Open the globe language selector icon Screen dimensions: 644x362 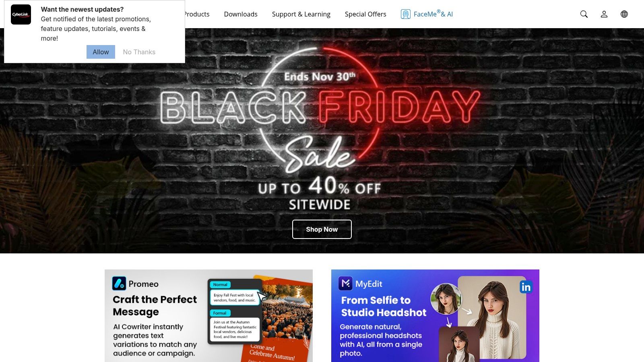tap(624, 14)
